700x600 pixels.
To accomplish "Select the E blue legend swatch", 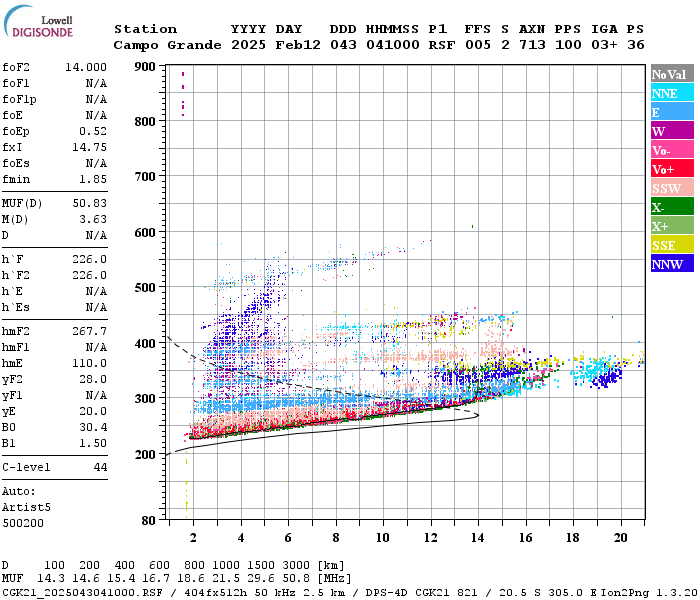I will pyautogui.click(x=672, y=112).
